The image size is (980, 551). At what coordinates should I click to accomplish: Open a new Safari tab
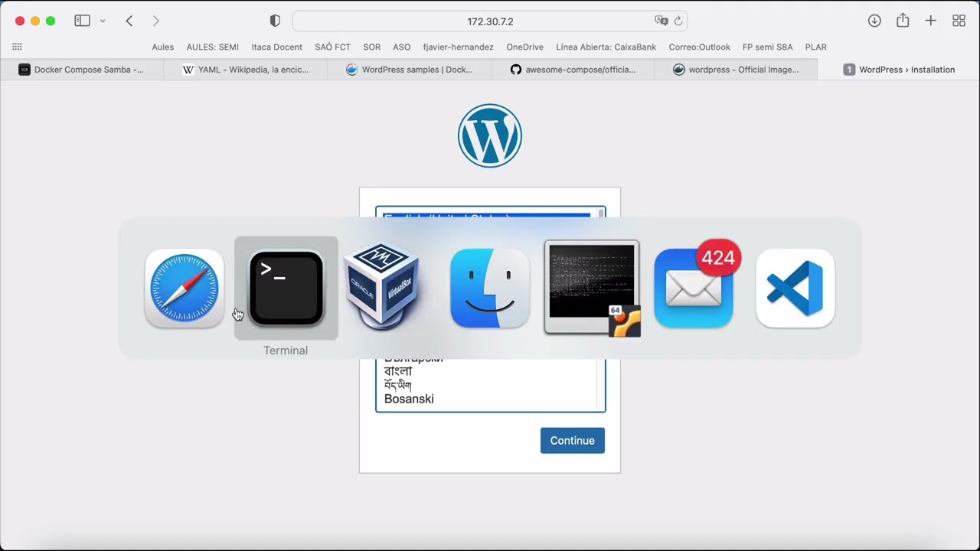click(930, 21)
